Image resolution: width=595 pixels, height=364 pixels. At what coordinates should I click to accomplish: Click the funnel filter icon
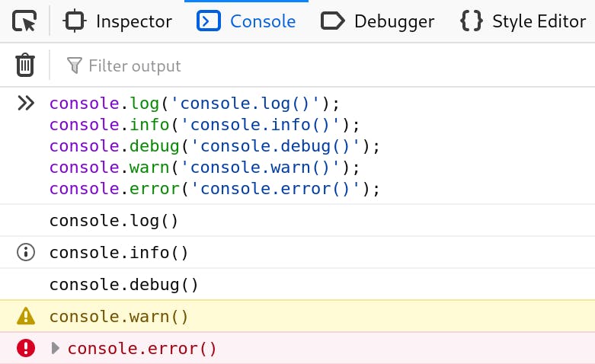74,65
